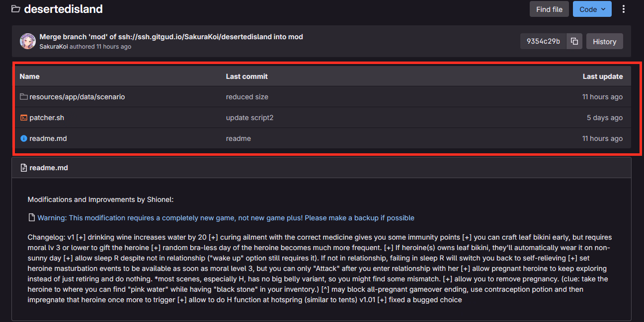644x322 pixels.
Task: Click the document icon in readme.md header
Action: [x=23, y=168]
